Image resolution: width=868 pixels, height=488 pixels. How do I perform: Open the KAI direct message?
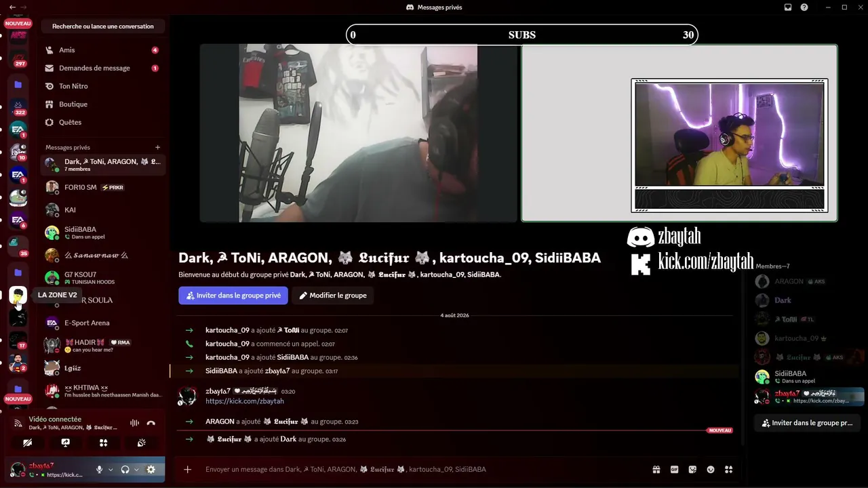coord(102,210)
